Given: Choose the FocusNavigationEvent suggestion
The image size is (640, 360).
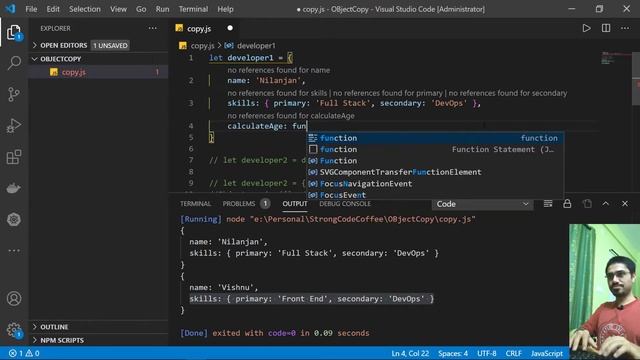Looking at the screenshot, I should click(435, 184).
